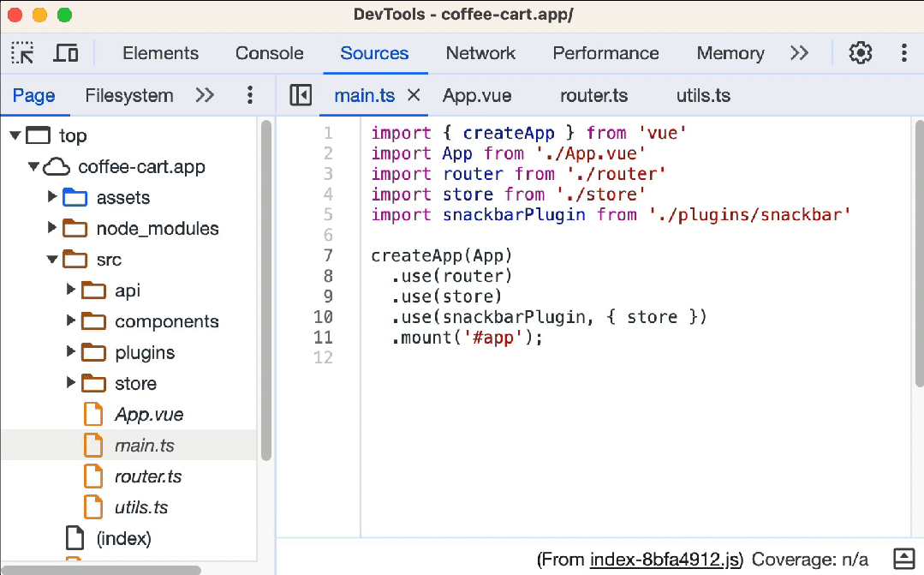The height and width of the screenshot is (575, 924).
Task: Click the Coverage: n/a status text
Action: click(810, 559)
